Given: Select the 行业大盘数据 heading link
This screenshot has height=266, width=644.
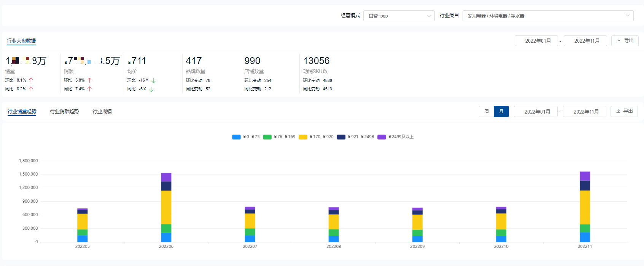Looking at the screenshot, I should 21,41.
